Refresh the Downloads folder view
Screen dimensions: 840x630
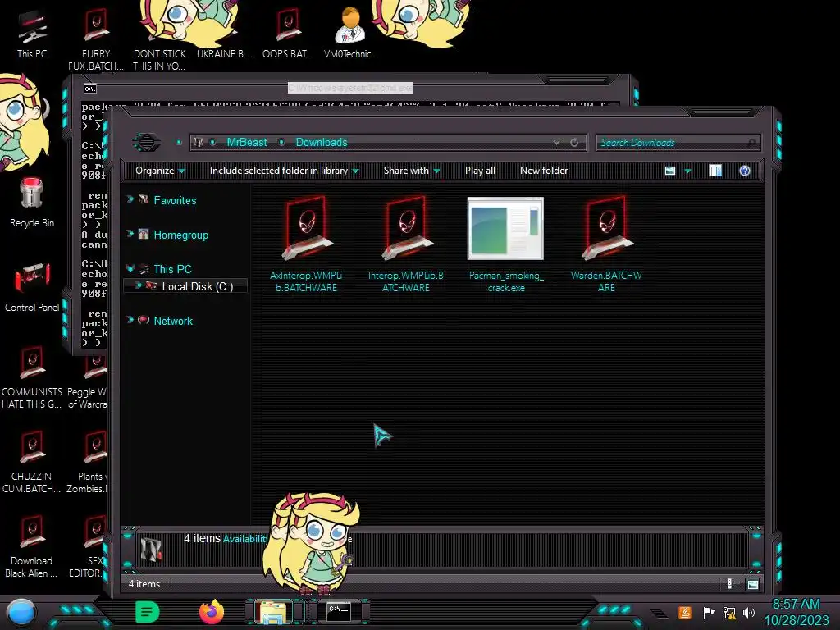pyautogui.click(x=574, y=143)
